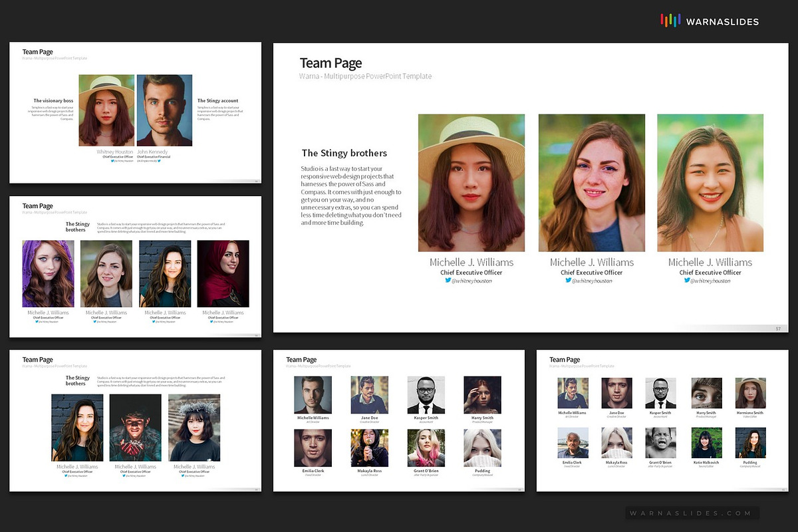Select Pudding's photo in ten-person slide
The image size is (798, 532).
(x=750, y=443)
